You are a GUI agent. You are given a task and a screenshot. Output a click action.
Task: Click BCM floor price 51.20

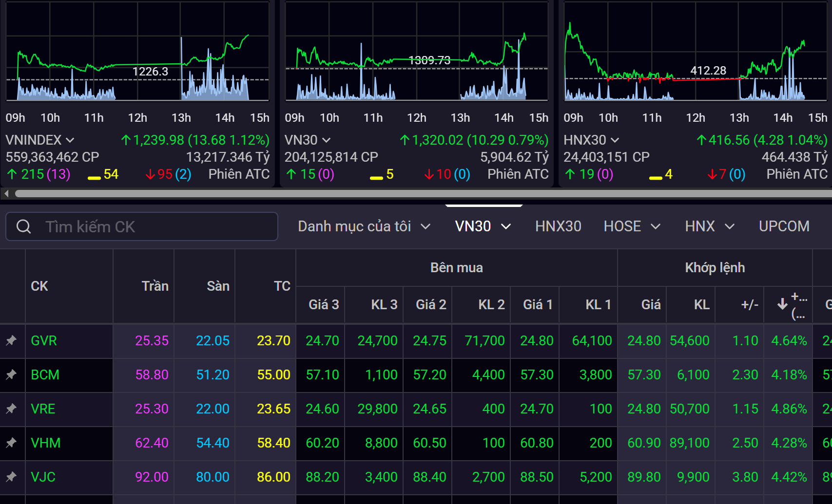click(x=213, y=374)
